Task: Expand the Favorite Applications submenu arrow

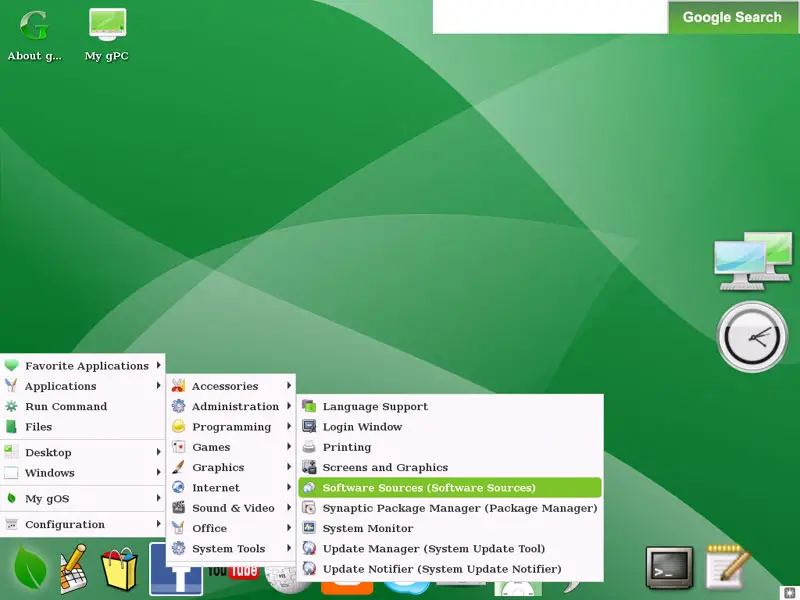Action: [x=159, y=365]
